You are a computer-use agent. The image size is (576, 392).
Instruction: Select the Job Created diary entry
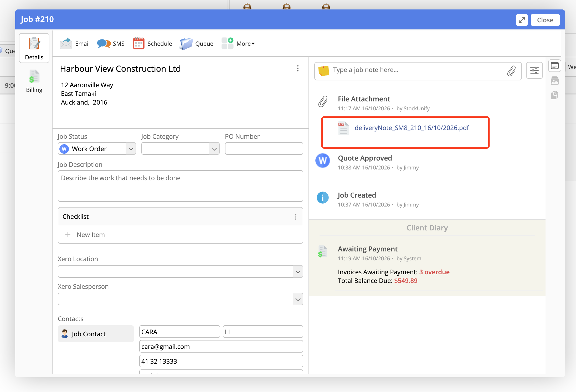tap(357, 195)
